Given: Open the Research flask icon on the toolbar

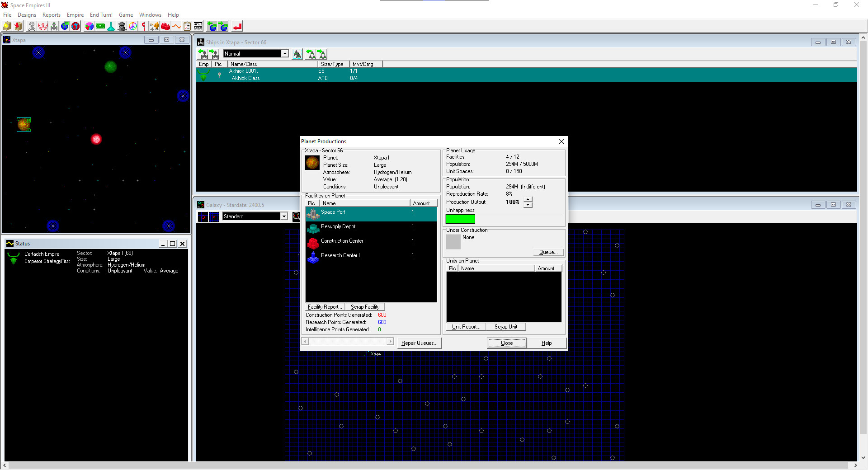Looking at the screenshot, I should coord(111,26).
